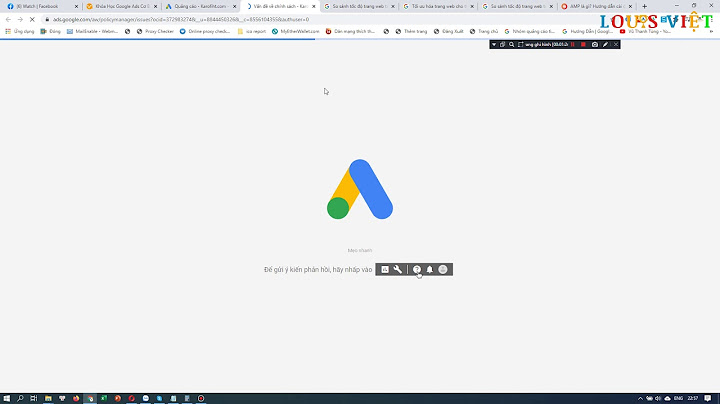Take a screenshot with recorder camera icon
The width and height of the screenshot is (720, 404).
pyautogui.click(x=595, y=45)
